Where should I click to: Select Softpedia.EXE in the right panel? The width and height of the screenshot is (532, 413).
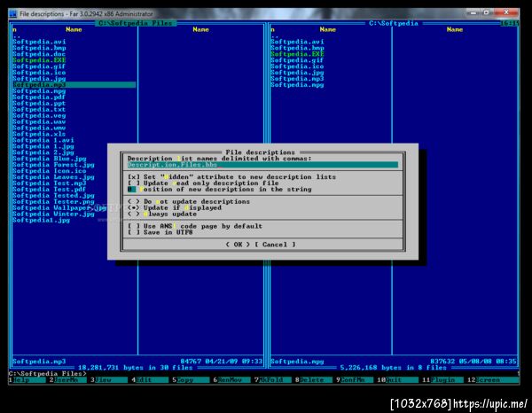coord(297,54)
